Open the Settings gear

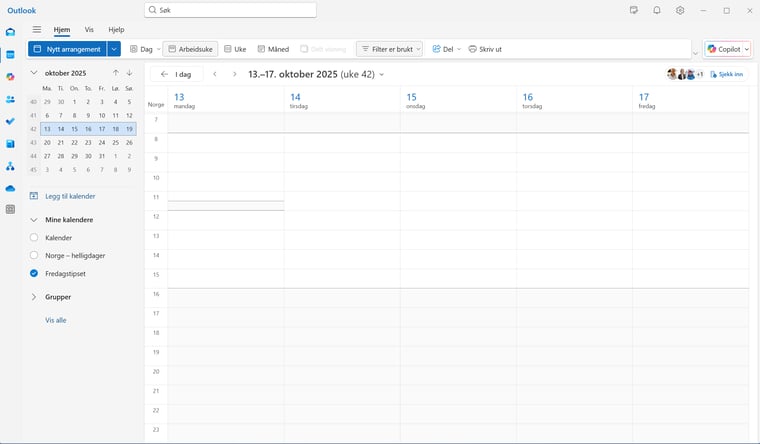click(680, 10)
